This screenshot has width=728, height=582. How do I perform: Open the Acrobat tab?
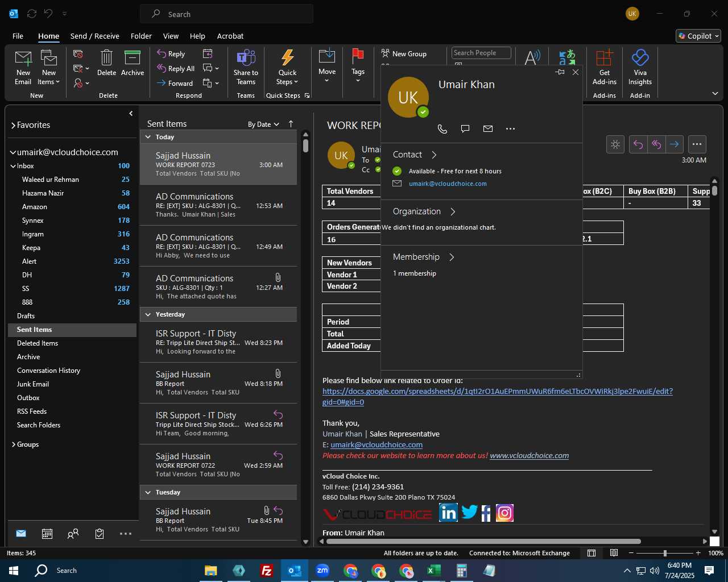[x=230, y=36]
